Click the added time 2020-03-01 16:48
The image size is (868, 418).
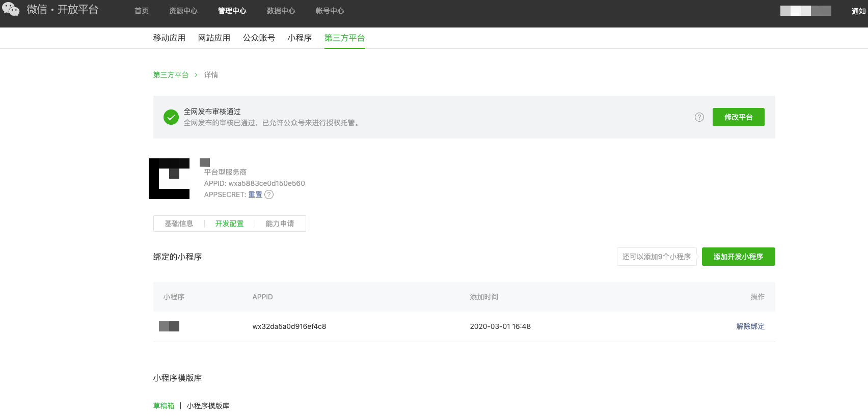click(500, 326)
